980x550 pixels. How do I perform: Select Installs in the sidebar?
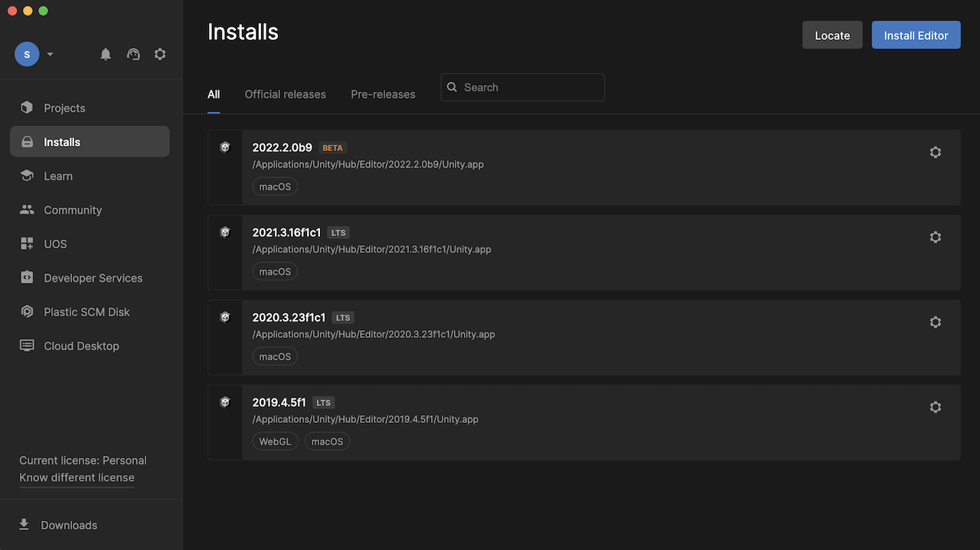(90, 142)
